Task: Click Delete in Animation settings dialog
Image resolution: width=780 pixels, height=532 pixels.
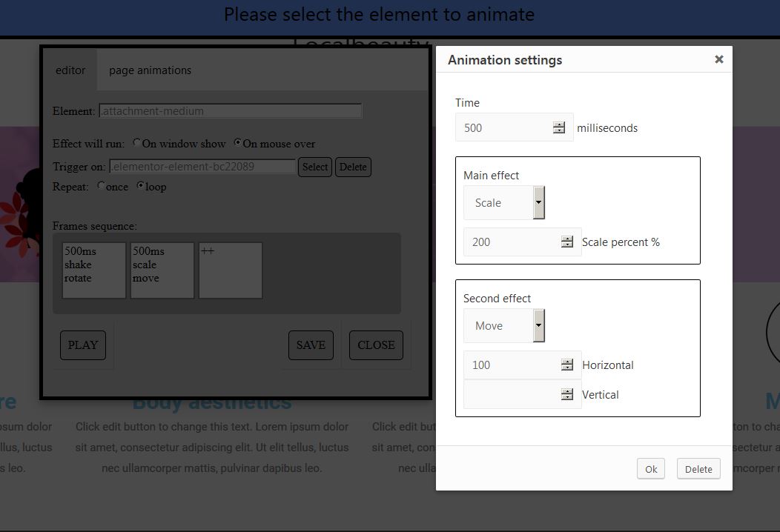Action: coord(698,469)
